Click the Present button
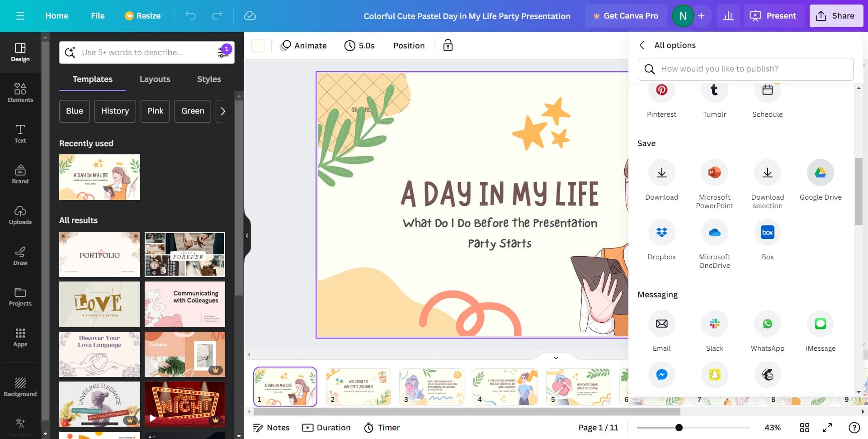The width and height of the screenshot is (868, 439). [x=774, y=16]
